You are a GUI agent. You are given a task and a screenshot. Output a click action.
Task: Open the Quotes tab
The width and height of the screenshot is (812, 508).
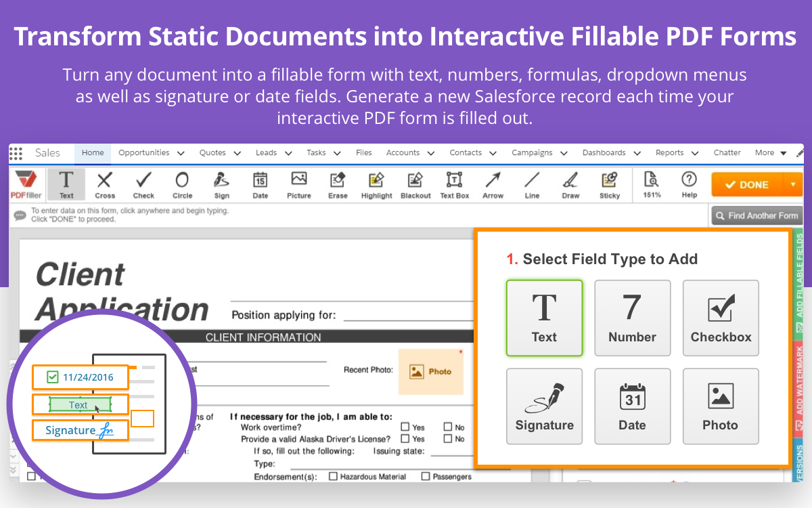[x=212, y=153]
